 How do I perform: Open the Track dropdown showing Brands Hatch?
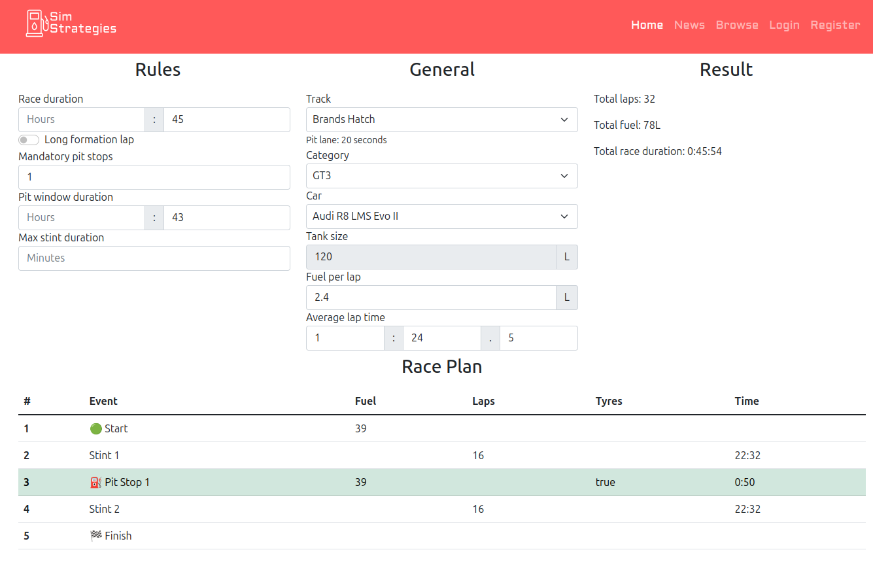(x=441, y=119)
